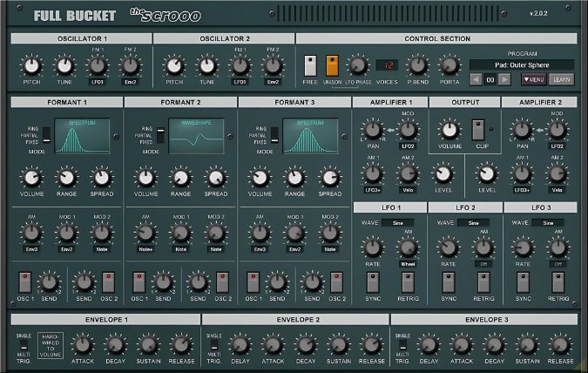Viewport: 588px width, 373px height.
Task: Click Amplifier 2 PAN knob
Action: pos(522,130)
